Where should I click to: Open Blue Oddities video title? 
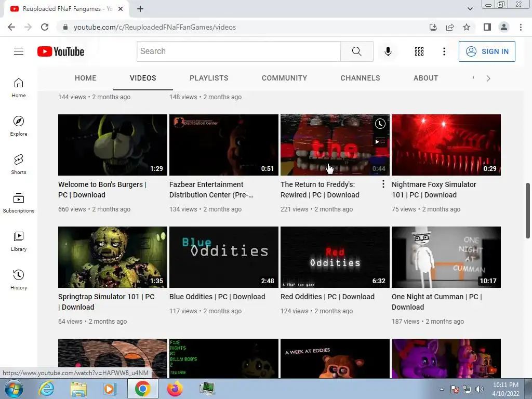point(217,297)
